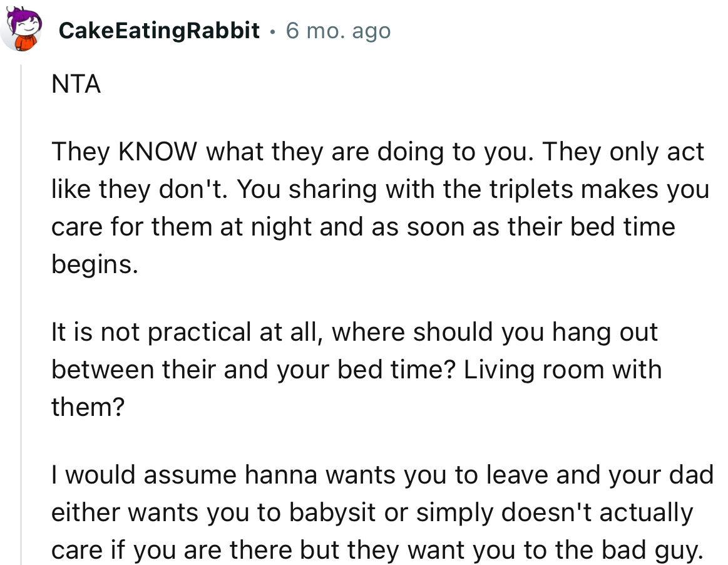The width and height of the screenshot is (728, 565).
Task: Collapse the comment using the thread line
Action: [x=22, y=313]
